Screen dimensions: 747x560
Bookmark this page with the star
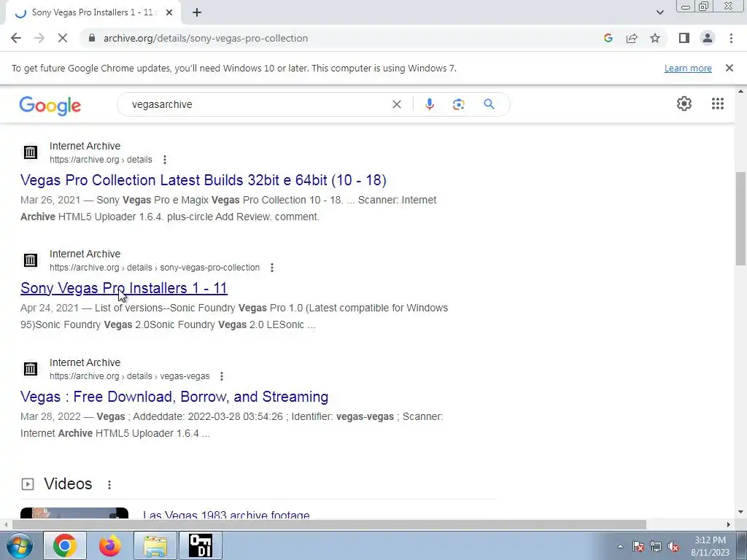pyautogui.click(x=655, y=38)
